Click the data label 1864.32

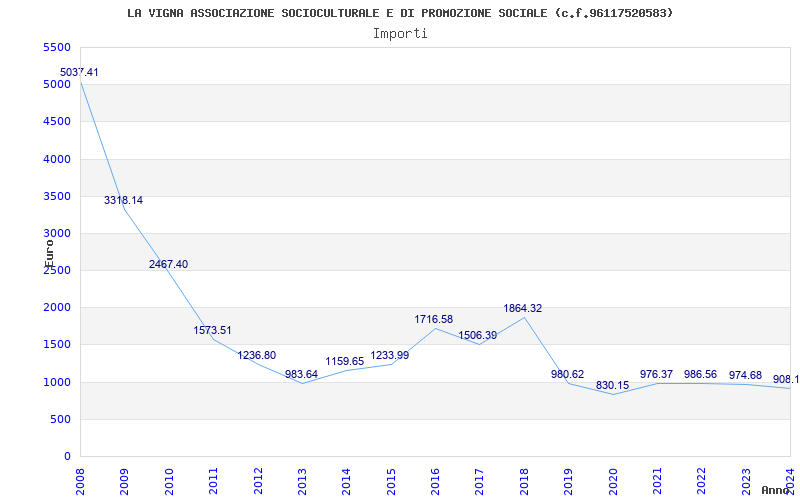coord(522,308)
